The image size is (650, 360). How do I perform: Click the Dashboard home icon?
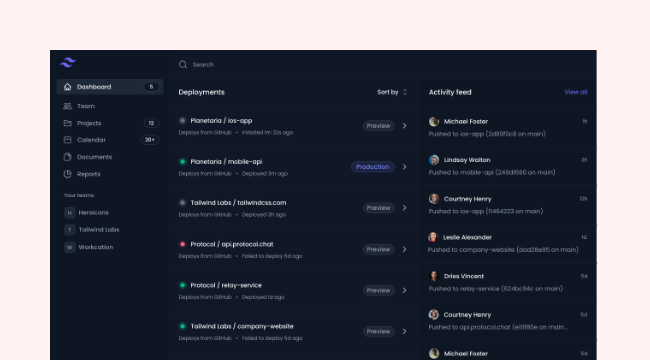pyautogui.click(x=68, y=87)
